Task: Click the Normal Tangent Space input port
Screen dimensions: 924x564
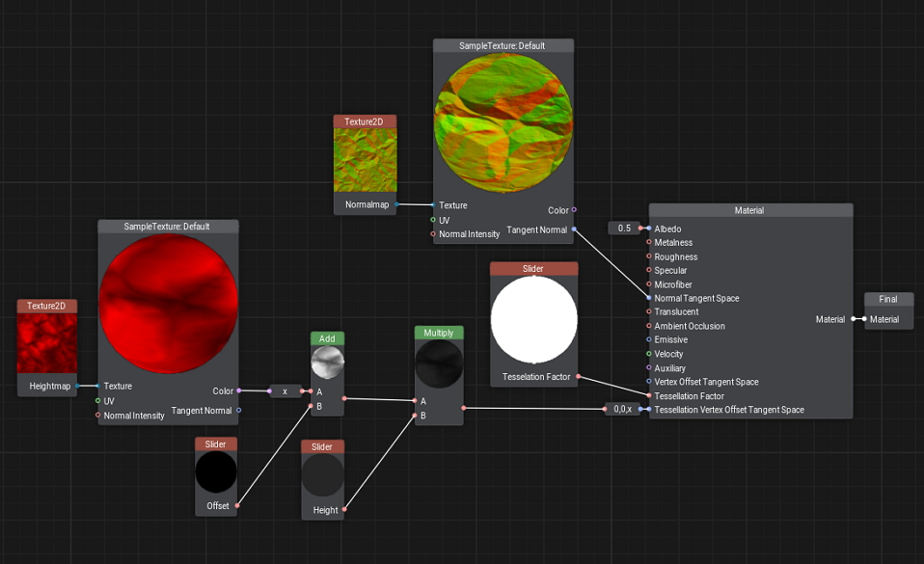Action: pos(649,298)
